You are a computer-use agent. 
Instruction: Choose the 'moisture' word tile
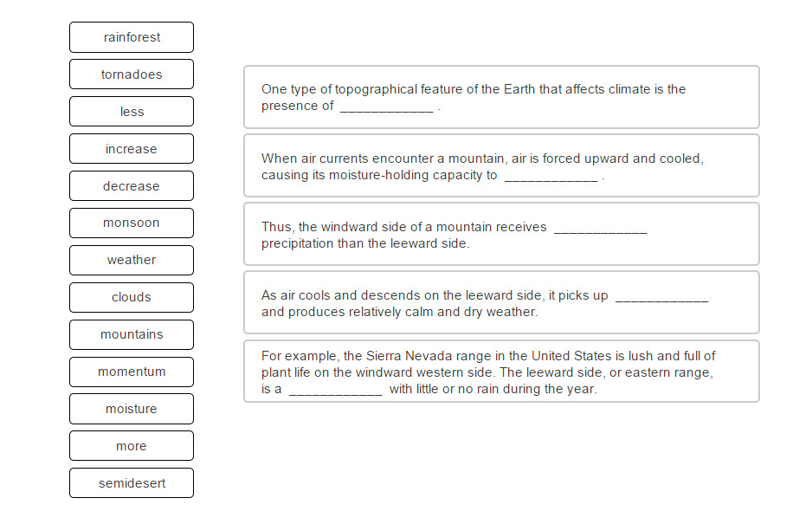pyautogui.click(x=132, y=409)
